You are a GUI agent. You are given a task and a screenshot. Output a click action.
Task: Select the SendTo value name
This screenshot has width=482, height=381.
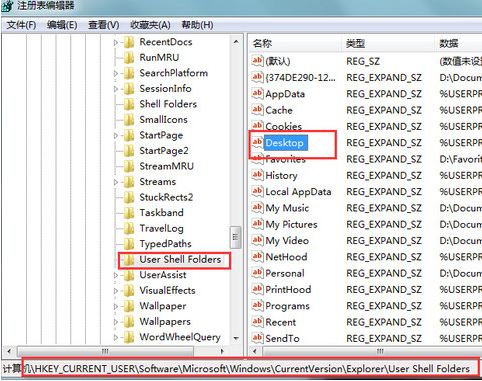point(282,339)
